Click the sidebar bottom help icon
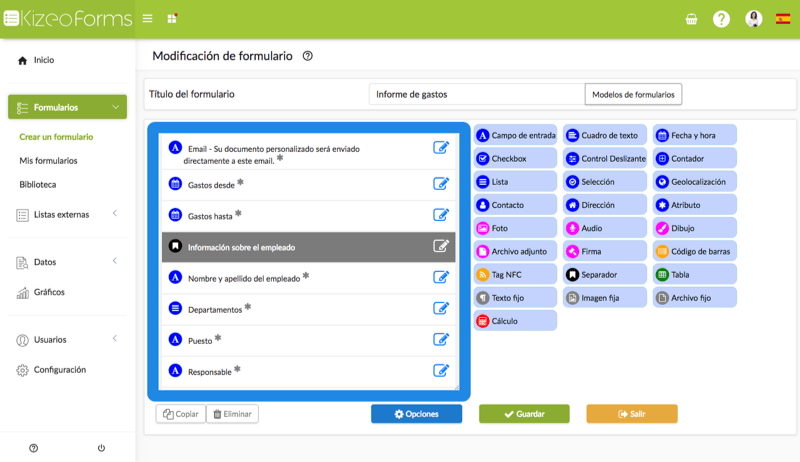The image size is (800, 462). pos(34,448)
